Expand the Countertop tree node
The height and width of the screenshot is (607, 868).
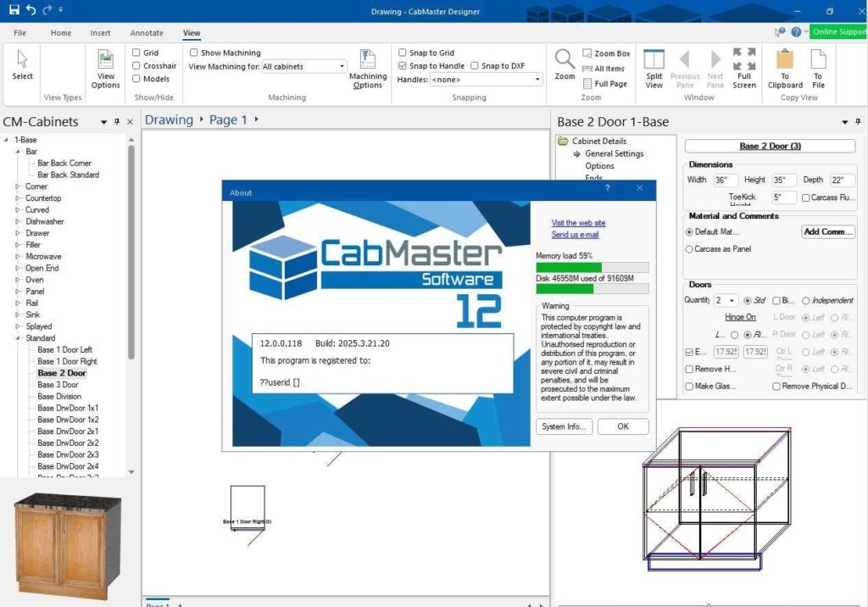tap(18, 198)
